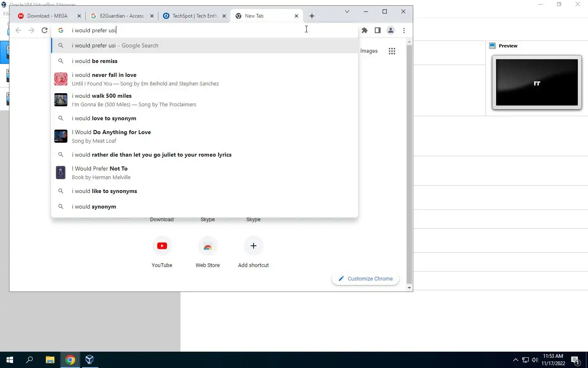Open the Windows Start menu
Screen dimensions: 588x368
(10, 360)
